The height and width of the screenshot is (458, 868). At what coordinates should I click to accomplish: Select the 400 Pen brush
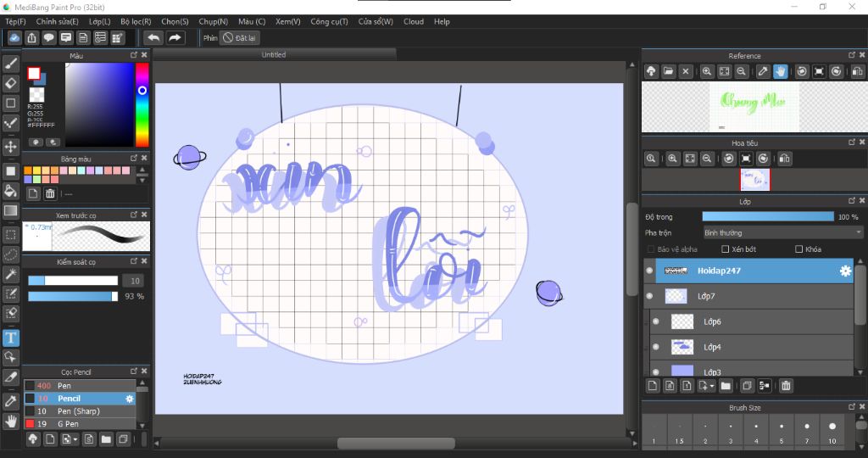point(80,386)
